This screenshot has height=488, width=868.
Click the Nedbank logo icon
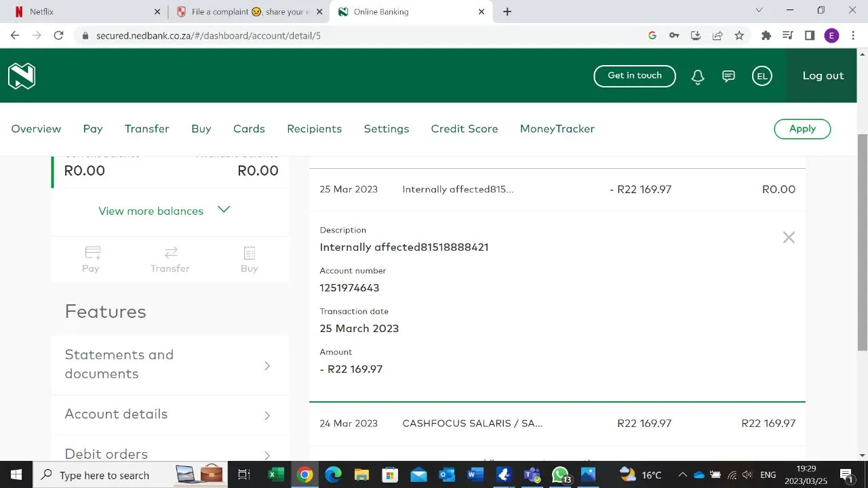click(22, 76)
